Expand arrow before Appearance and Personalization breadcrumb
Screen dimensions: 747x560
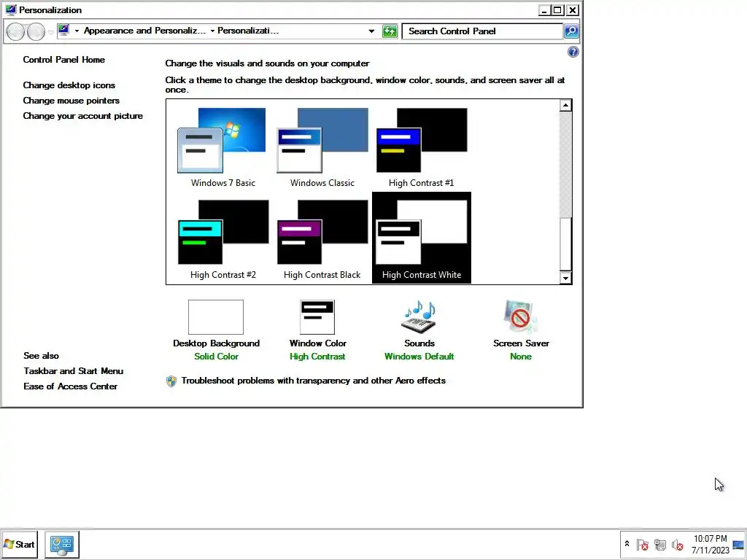click(77, 31)
